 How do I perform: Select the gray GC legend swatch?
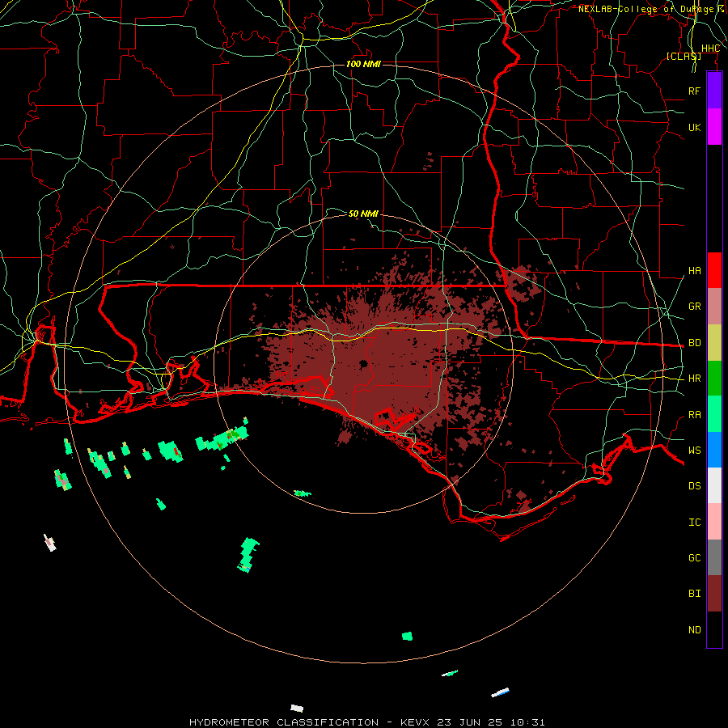click(x=714, y=557)
